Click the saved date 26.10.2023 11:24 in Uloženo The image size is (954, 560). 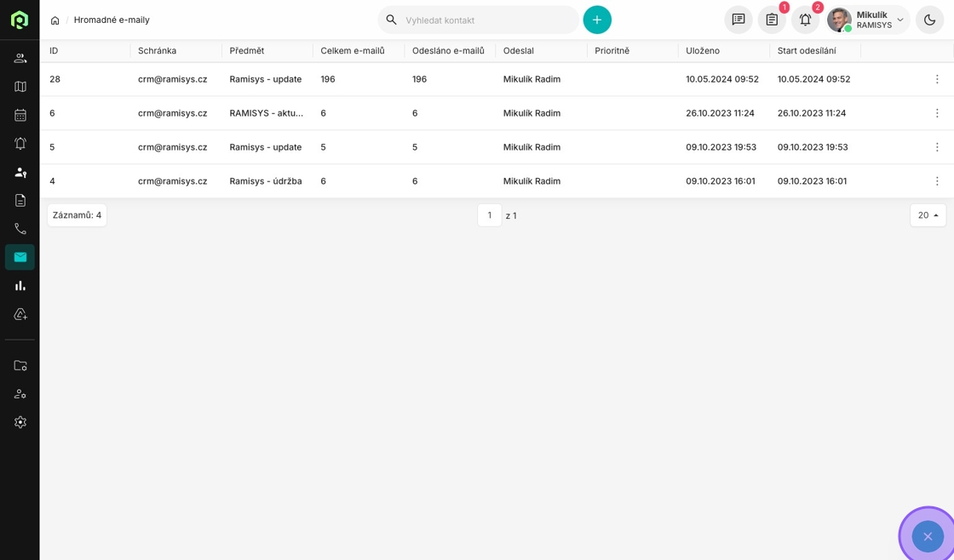721,113
